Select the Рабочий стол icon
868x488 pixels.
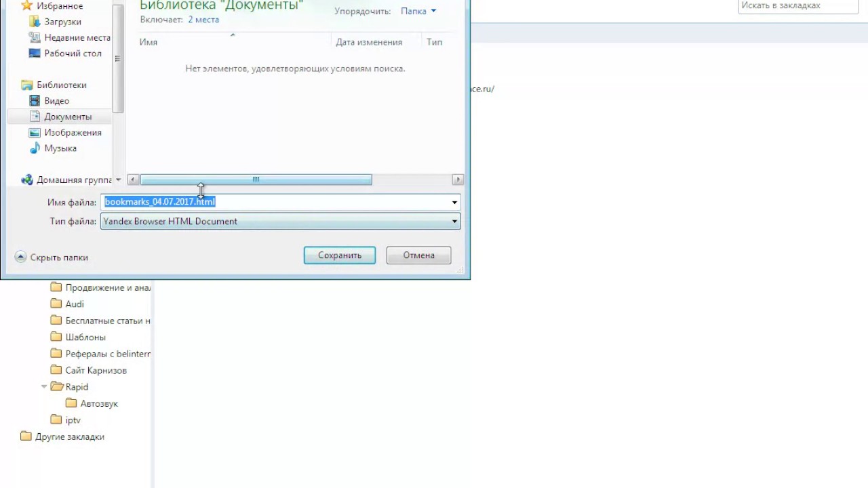click(x=35, y=53)
